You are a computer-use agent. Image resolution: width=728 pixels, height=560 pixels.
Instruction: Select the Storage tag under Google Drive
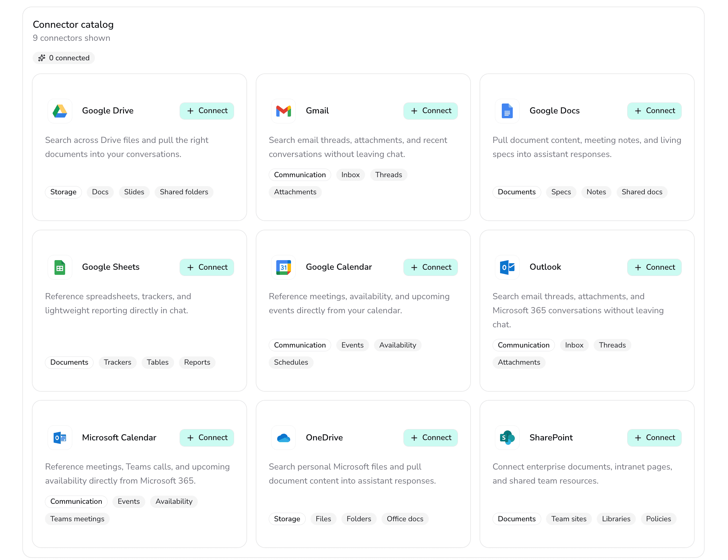pos(63,192)
